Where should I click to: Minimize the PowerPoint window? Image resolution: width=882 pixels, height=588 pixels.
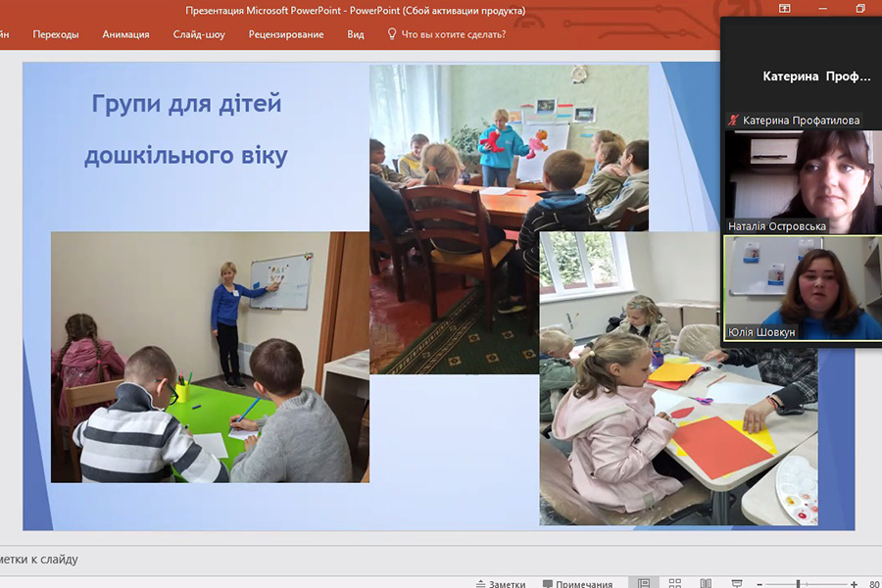pyautogui.click(x=822, y=8)
